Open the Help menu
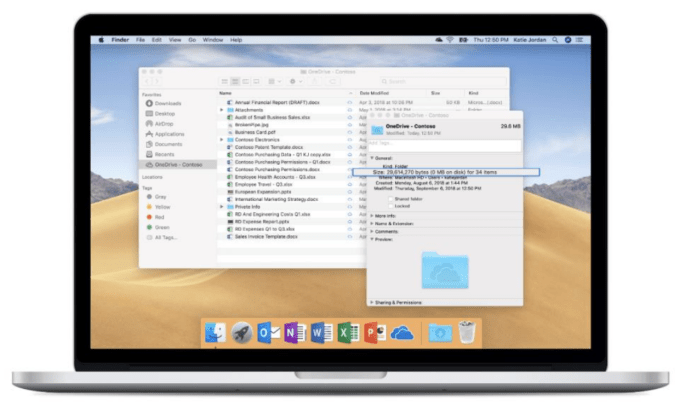The height and width of the screenshot is (412, 679). 236,39
